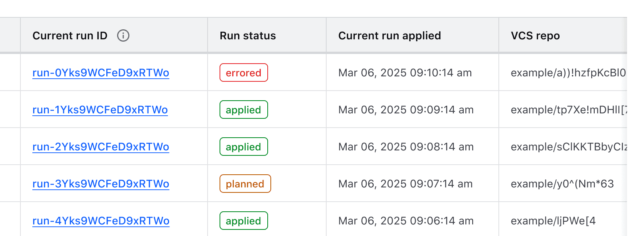Click the Run status column header

tap(248, 36)
